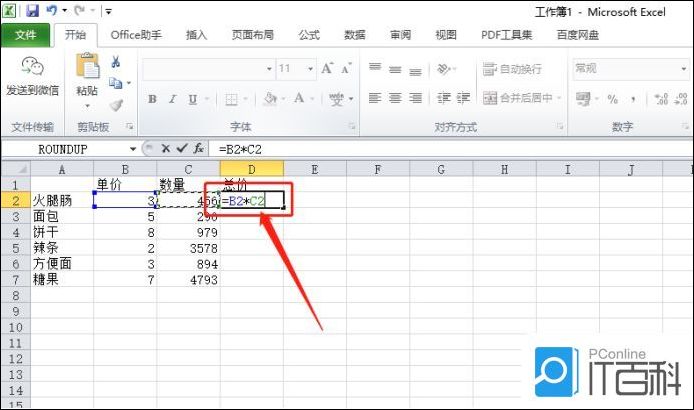Select the Middle Align icon
Viewport: 694px width, 410px height.
pos(395,70)
